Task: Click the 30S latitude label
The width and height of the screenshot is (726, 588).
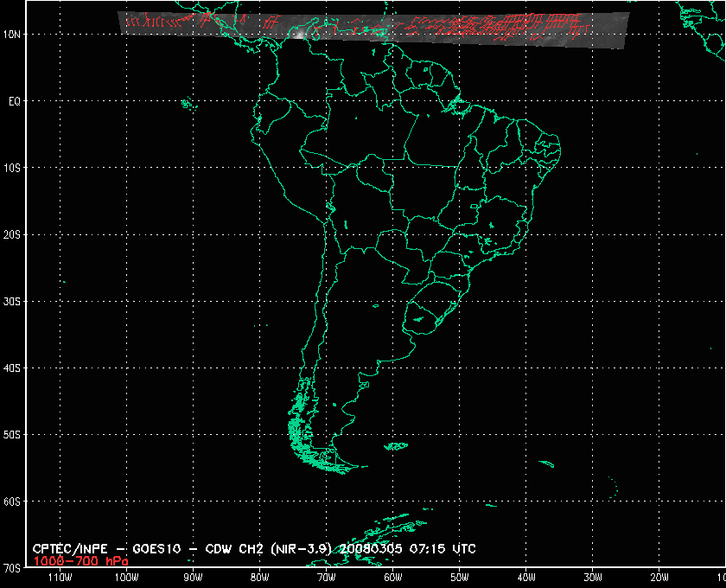Action: 12,302
